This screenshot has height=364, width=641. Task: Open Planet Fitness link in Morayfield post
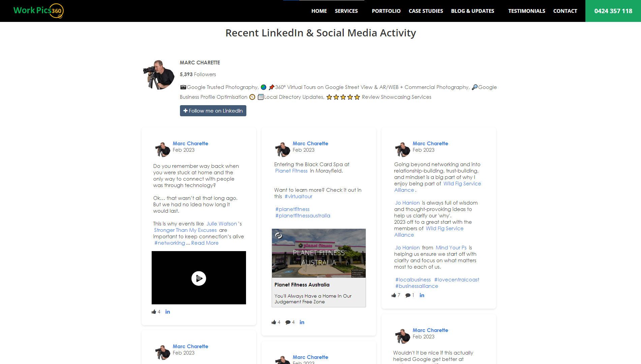(x=291, y=171)
